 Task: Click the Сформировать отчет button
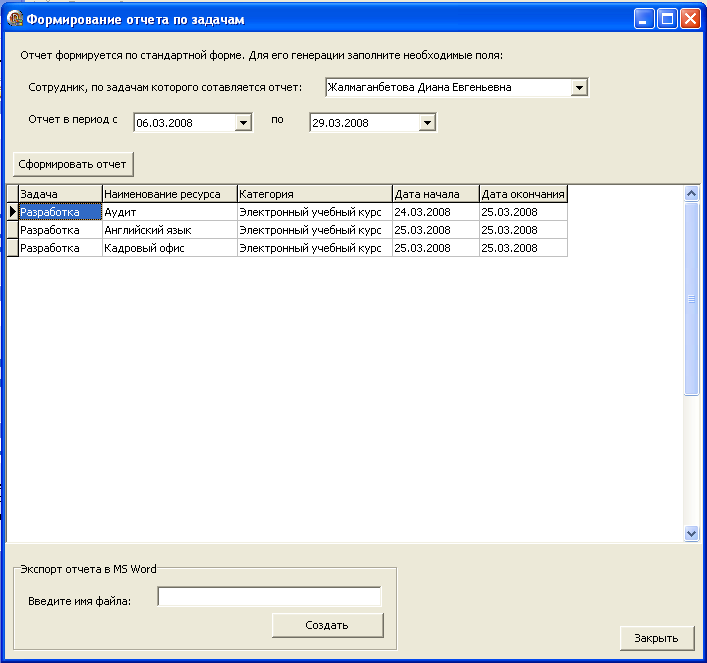73,164
